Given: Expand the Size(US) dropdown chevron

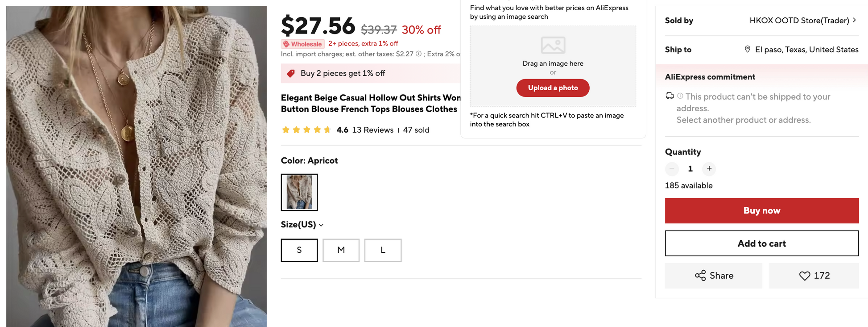Looking at the screenshot, I should point(321,225).
